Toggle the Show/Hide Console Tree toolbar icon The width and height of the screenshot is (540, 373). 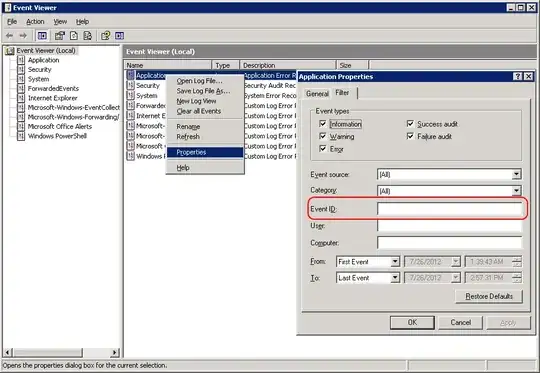[x=42, y=35]
